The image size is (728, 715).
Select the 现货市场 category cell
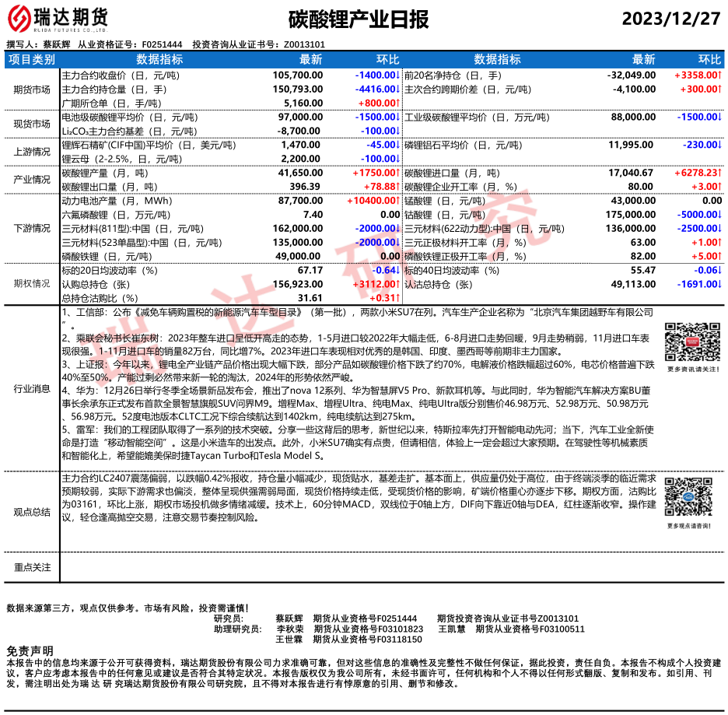tap(32, 124)
